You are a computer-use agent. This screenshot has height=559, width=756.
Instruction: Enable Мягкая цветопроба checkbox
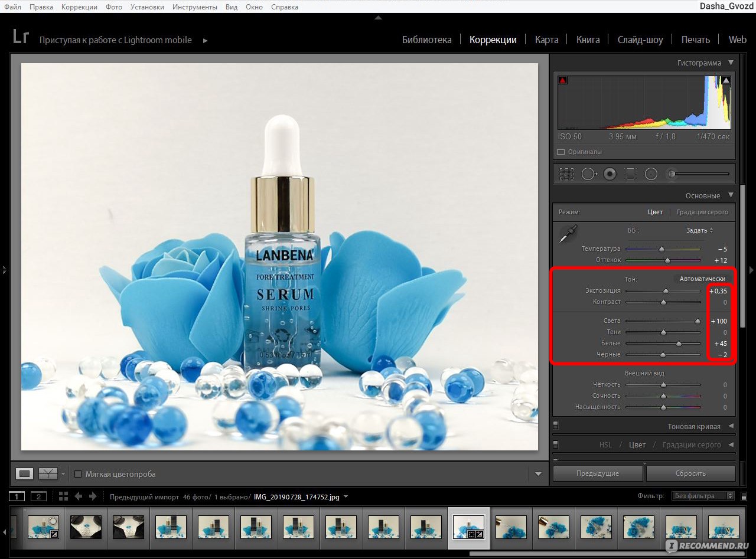coord(78,474)
